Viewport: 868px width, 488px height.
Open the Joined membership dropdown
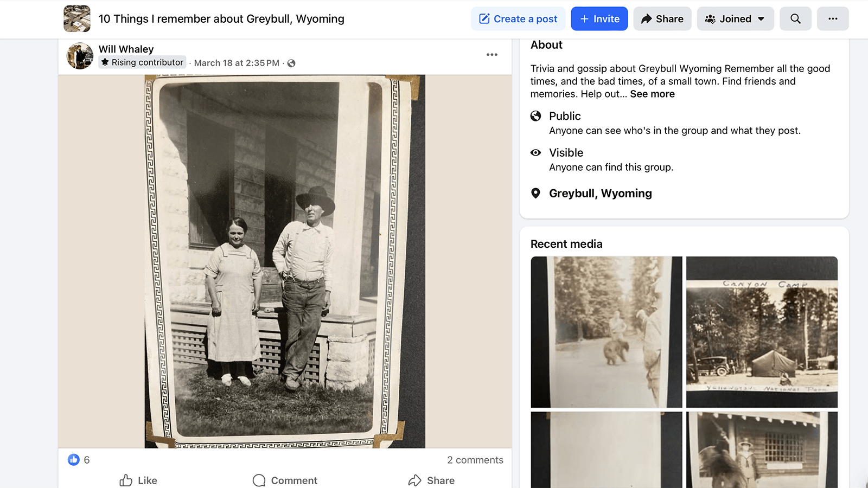point(735,18)
